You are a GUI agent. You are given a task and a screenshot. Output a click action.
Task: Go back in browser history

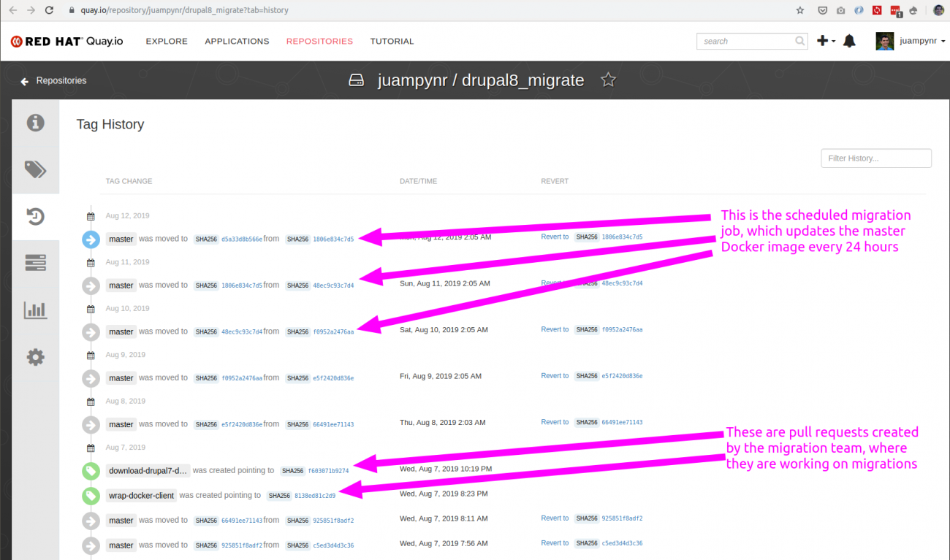[12, 10]
